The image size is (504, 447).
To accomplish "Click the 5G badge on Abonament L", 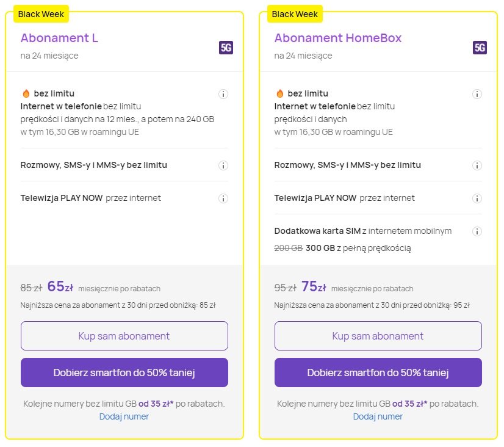I will tap(226, 48).
